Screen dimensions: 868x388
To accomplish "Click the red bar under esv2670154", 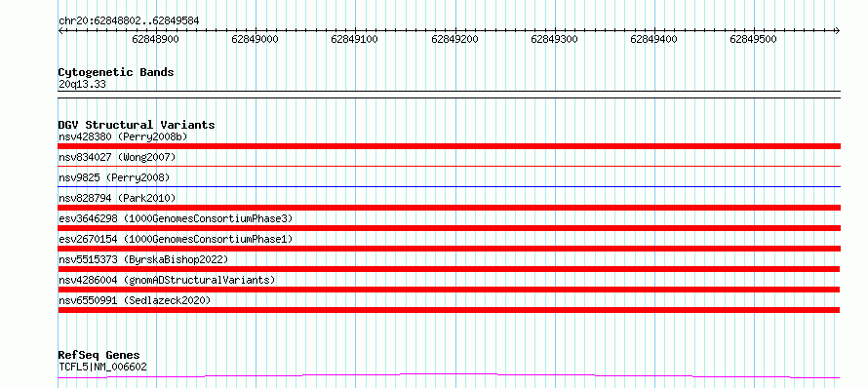I will tap(449, 249).
